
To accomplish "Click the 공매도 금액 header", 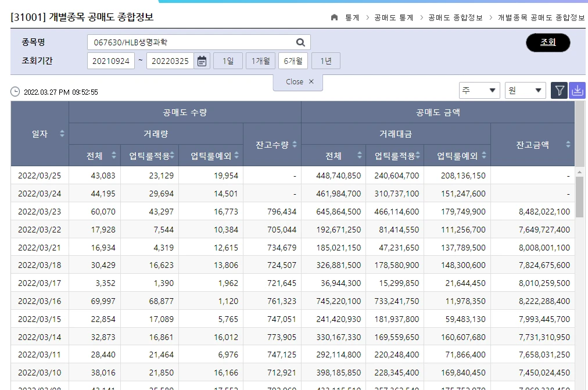I will tap(438, 112).
